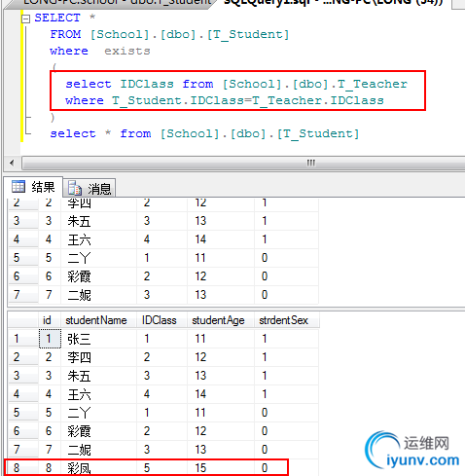
Task: Click the studentName column header
Action: (99, 320)
